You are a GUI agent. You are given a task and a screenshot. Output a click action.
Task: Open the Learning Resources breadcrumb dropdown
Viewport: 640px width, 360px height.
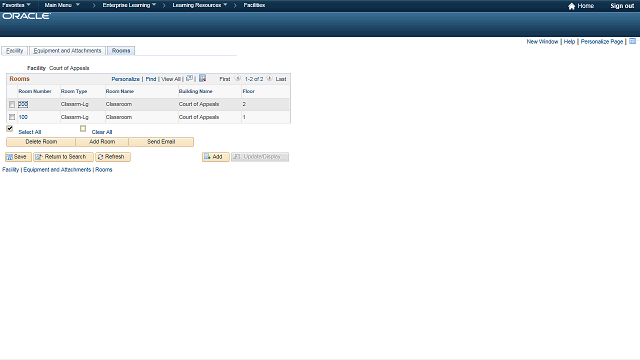pyautogui.click(x=200, y=5)
